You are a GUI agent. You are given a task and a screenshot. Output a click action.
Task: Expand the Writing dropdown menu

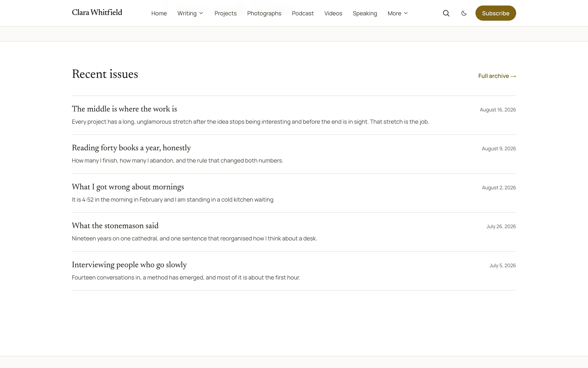[x=190, y=13]
